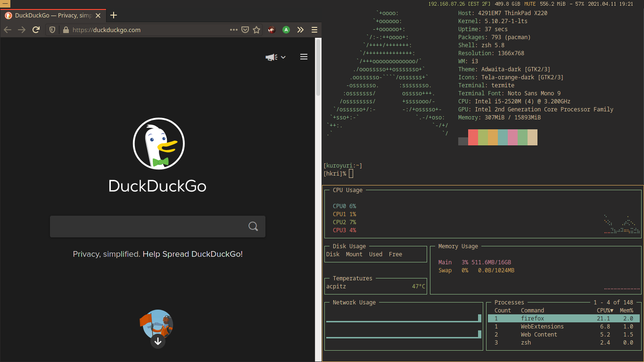Click the acpitz temperature entry
The image size is (644, 362).
point(376,286)
